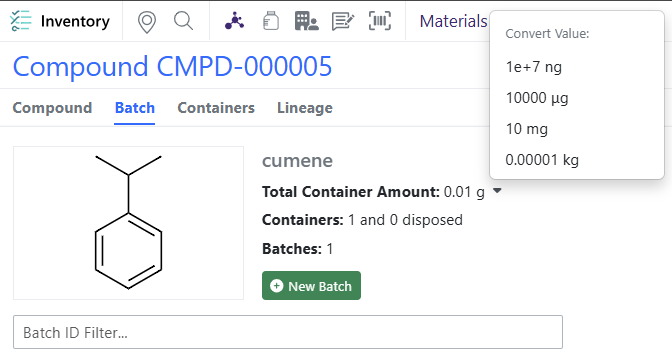This screenshot has width=672, height=361.
Task: Open the purple molecule compounds icon
Action: [x=234, y=21]
